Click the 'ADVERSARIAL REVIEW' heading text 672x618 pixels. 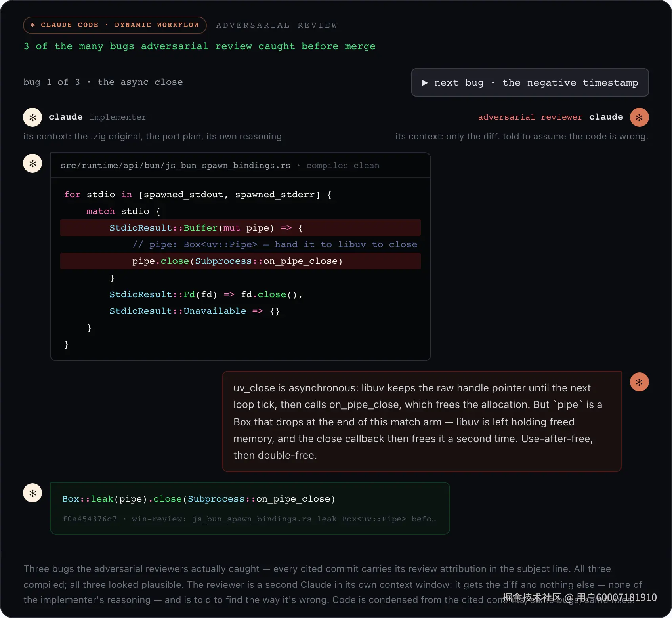tap(277, 25)
